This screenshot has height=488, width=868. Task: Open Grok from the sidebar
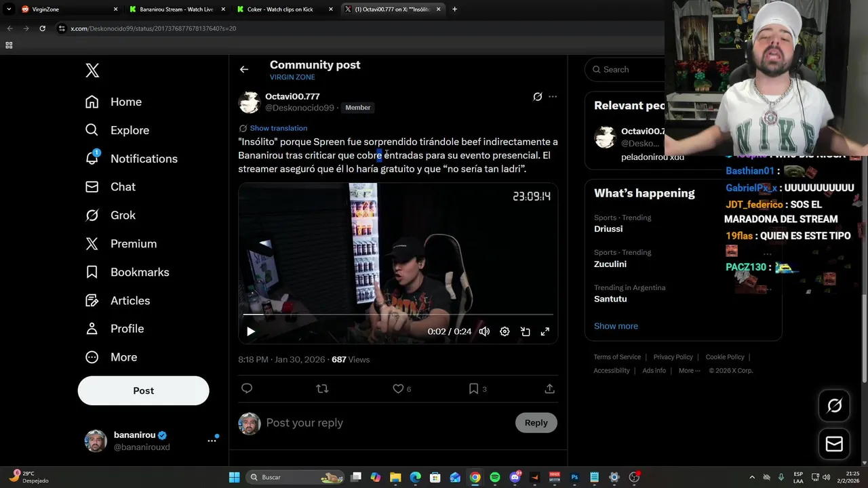coord(110,216)
